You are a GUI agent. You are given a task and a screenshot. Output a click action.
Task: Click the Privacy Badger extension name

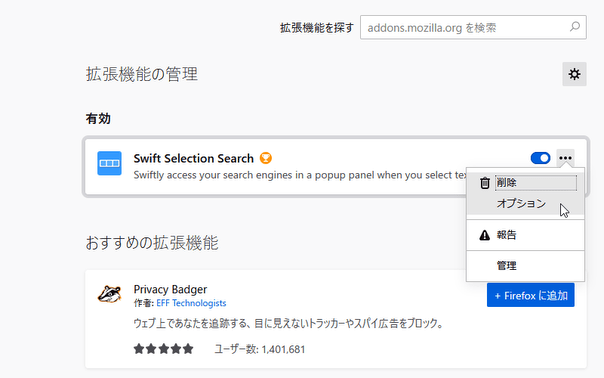(x=170, y=289)
